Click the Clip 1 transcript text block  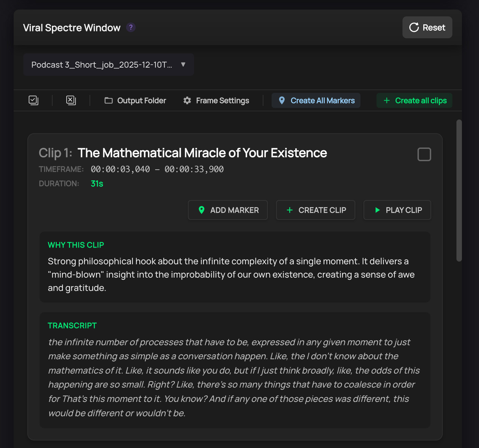point(234,377)
